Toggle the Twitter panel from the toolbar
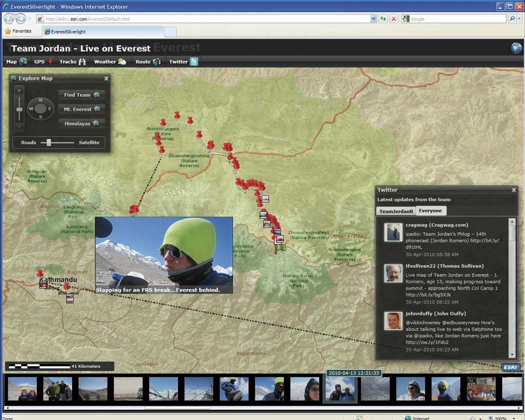Viewport: 525px width, 420px height. [x=184, y=62]
